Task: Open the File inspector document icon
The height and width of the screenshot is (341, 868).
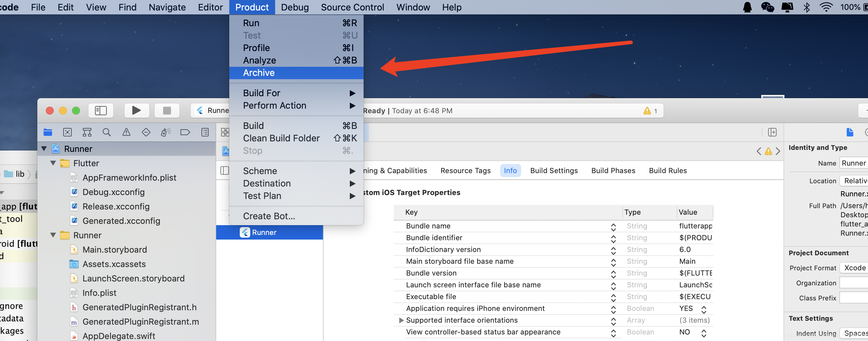Action: [849, 132]
